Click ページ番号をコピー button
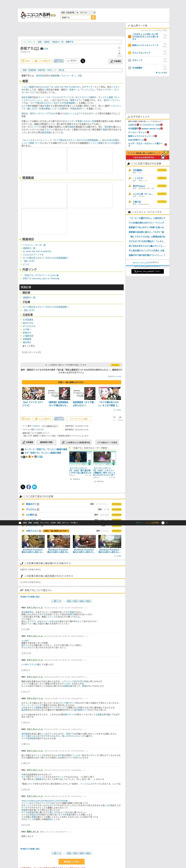 coord(50,426)
